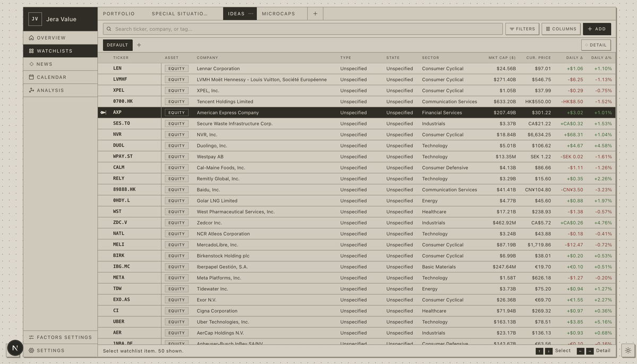Screen dimensions: 637x364
Task: Select ticker 0700.HK
Action: pos(123,101)
